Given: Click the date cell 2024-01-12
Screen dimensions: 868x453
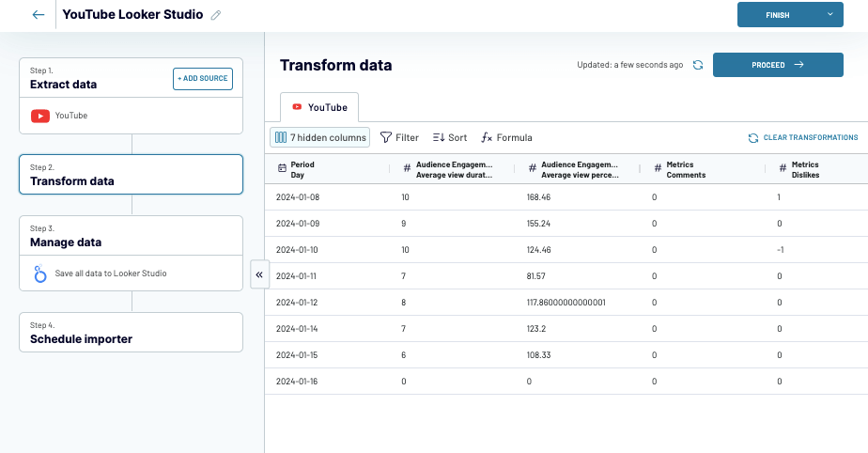Looking at the screenshot, I should (297, 303).
